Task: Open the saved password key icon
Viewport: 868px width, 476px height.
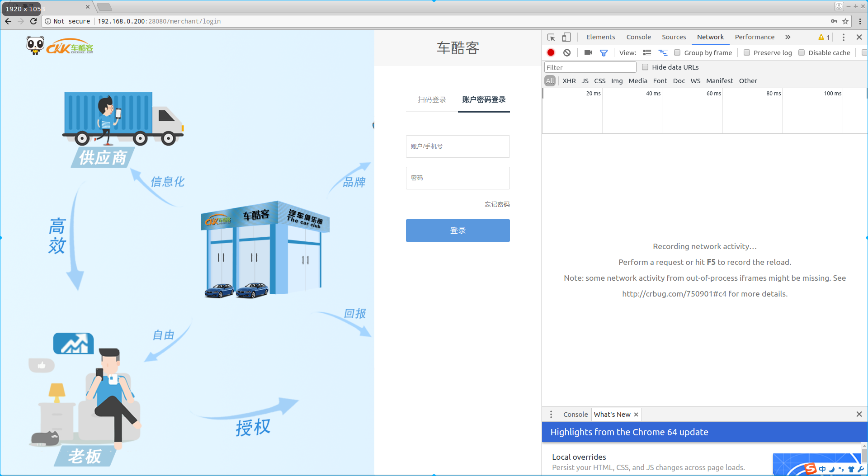Action: (x=834, y=21)
